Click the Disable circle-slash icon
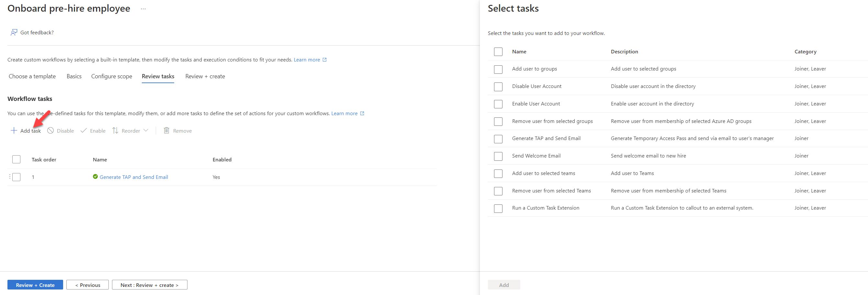 (51, 131)
